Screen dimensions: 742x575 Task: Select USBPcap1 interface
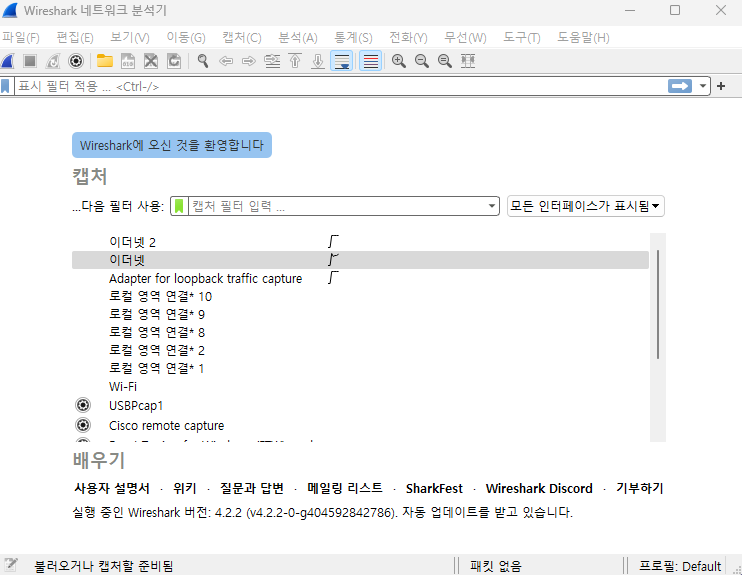(x=360, y=406)
